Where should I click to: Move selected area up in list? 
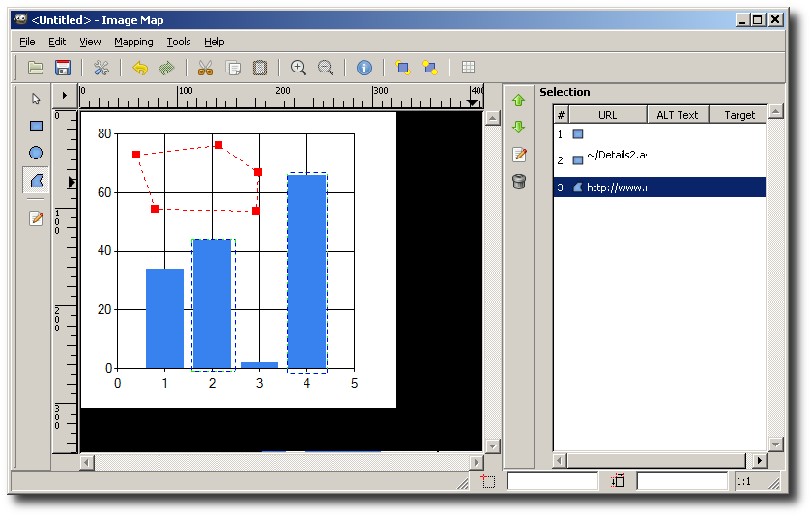(519, 101)
